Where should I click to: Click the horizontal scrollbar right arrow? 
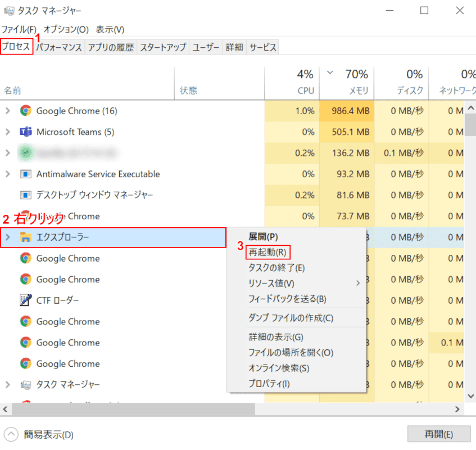click(457, 409)
